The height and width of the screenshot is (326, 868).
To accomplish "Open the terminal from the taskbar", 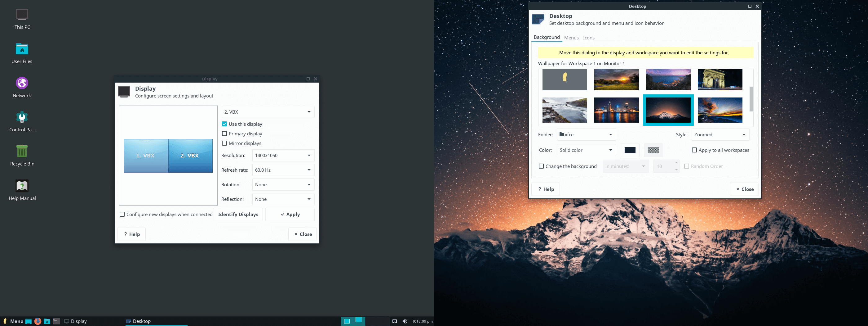I will click(56, 321).
